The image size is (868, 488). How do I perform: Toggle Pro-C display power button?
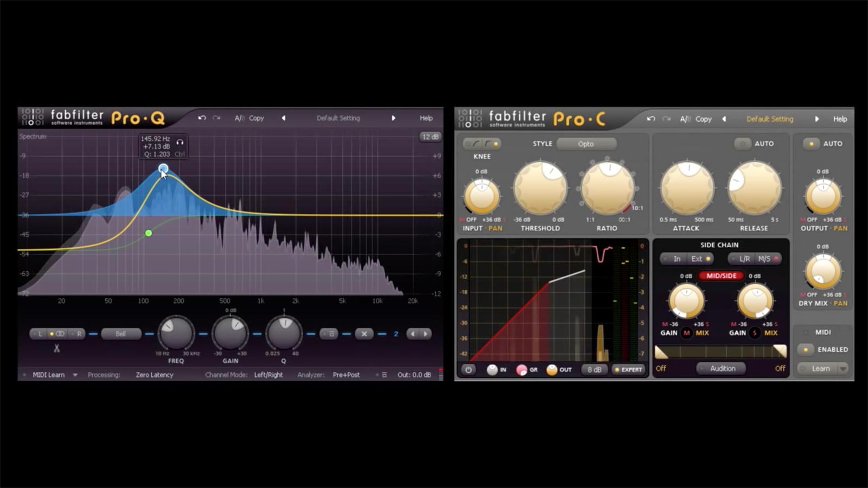468,369
